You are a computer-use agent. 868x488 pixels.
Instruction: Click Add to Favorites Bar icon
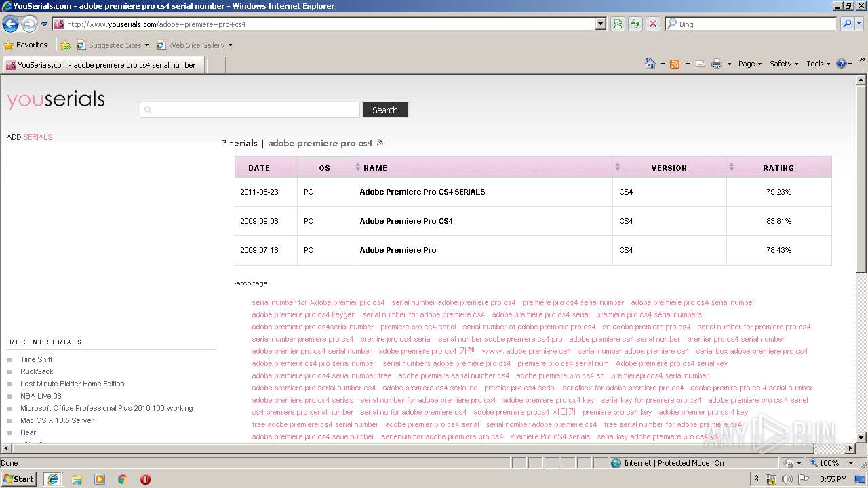[65, 45]
